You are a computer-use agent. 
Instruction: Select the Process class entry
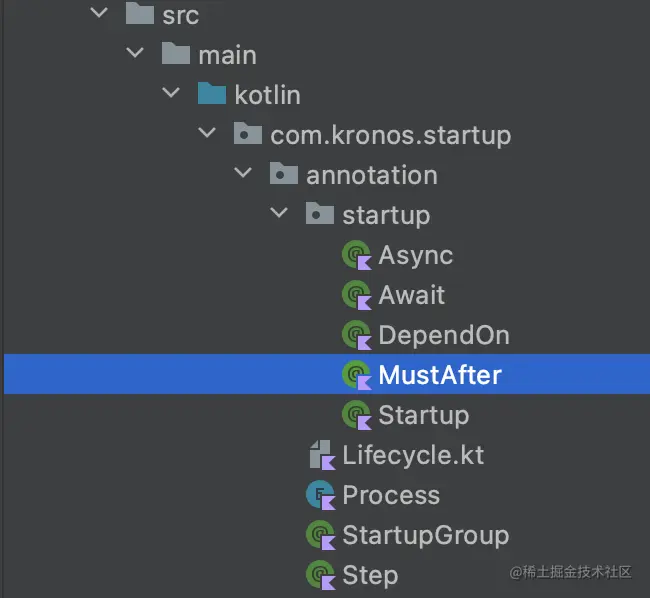[390, 495]
